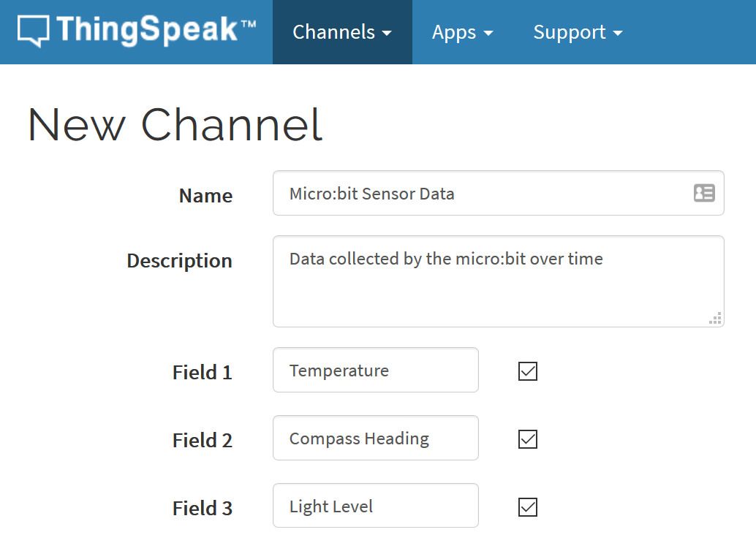Click the Temperature text field
The image size is (756, 543).
375,371
